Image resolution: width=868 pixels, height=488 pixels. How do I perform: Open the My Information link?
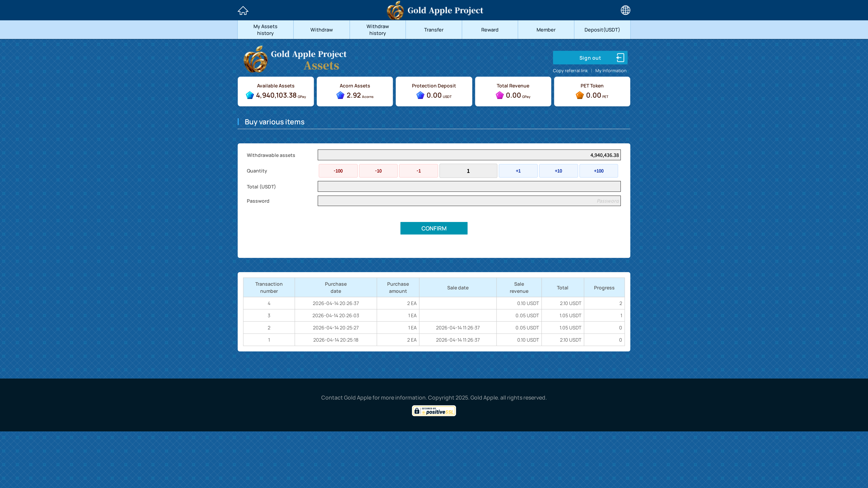pyautogui.click(x=610, y=71)
